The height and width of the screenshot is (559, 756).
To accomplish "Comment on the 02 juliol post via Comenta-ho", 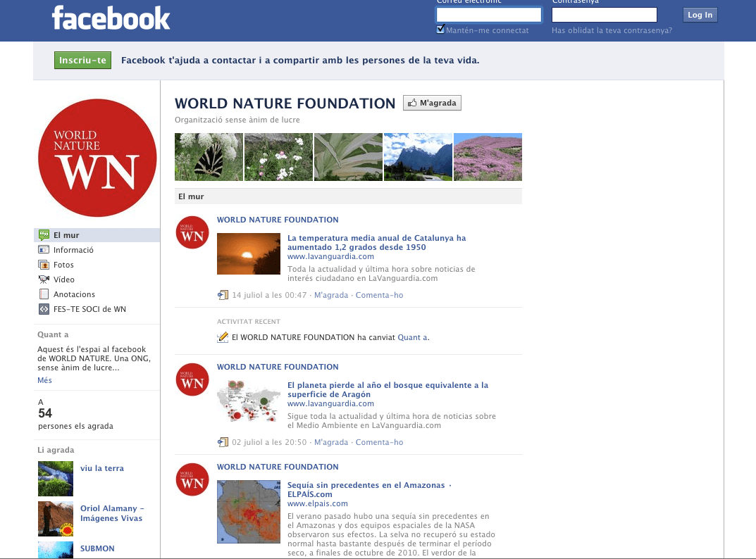I will point(380,442).
